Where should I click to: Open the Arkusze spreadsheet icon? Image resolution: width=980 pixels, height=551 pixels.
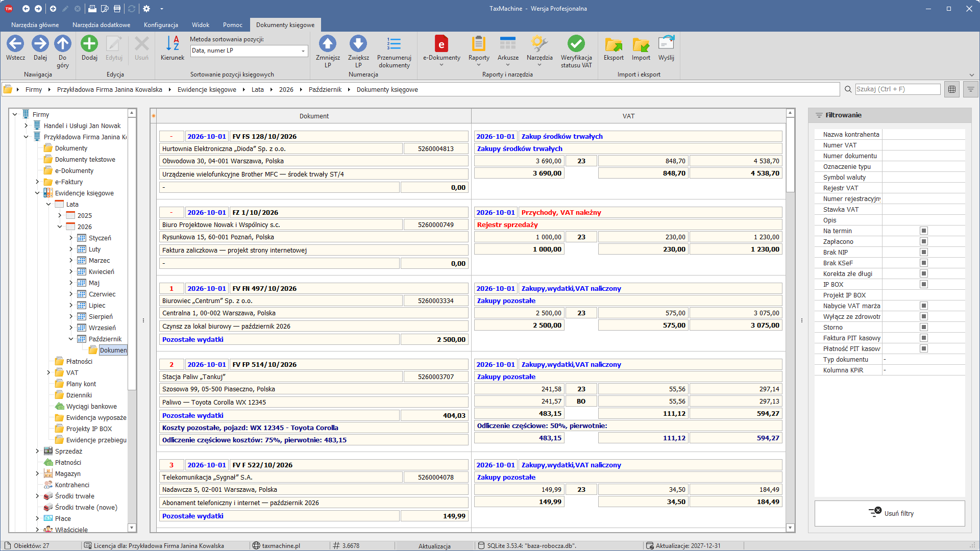point(508,44)
